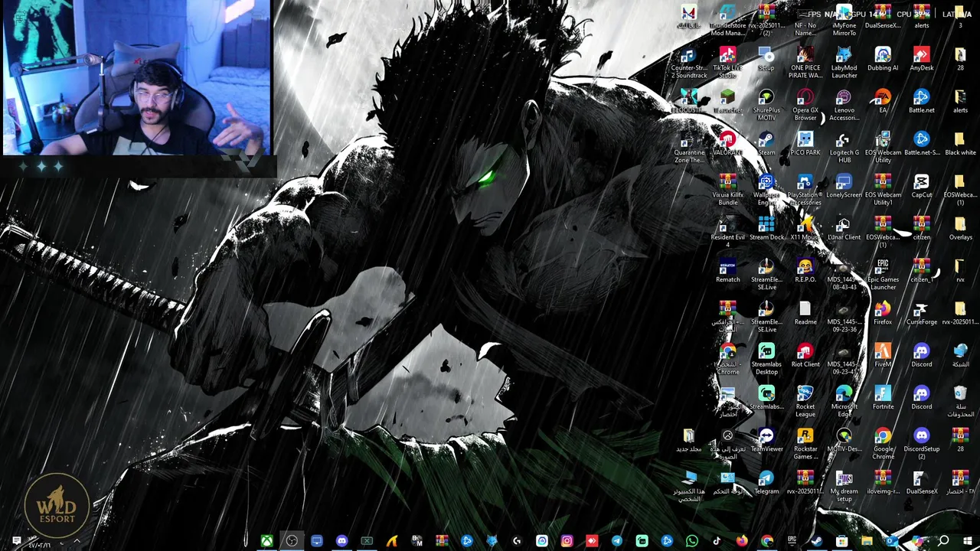Open WhatsApp from the taskbar
The width and height of the screenshot is (980, 551).
tap(692, 541)
